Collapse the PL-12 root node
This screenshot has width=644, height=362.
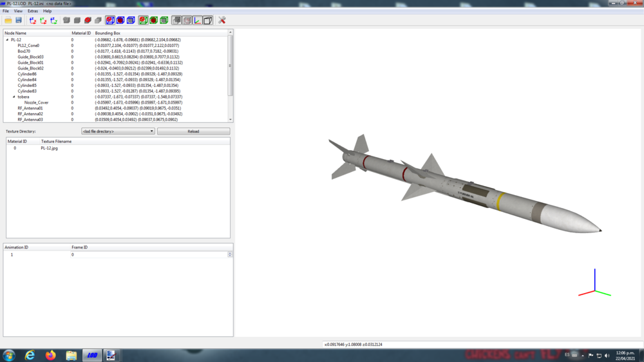(7, 40)
